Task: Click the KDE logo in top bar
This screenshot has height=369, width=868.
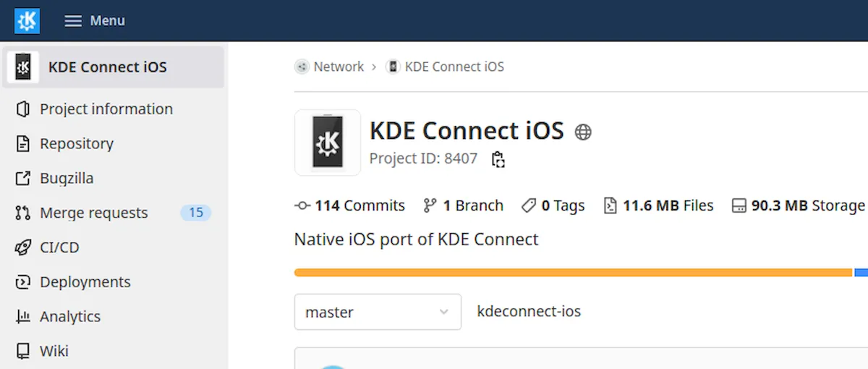Action: [x=27, y=20]
